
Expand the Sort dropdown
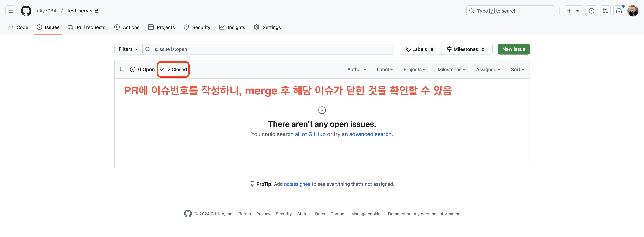point(517,69)
